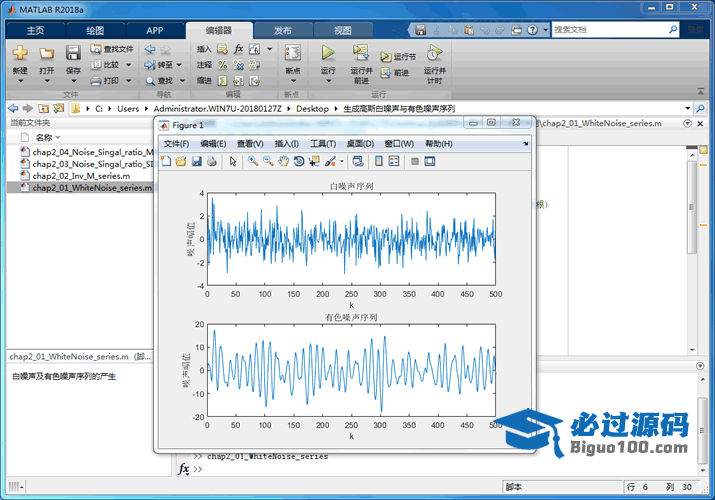This screenshot has height=500, width=715.
Task: Click the Search Documentation (搜索文档) field
Action: click(x=610, y=30)
